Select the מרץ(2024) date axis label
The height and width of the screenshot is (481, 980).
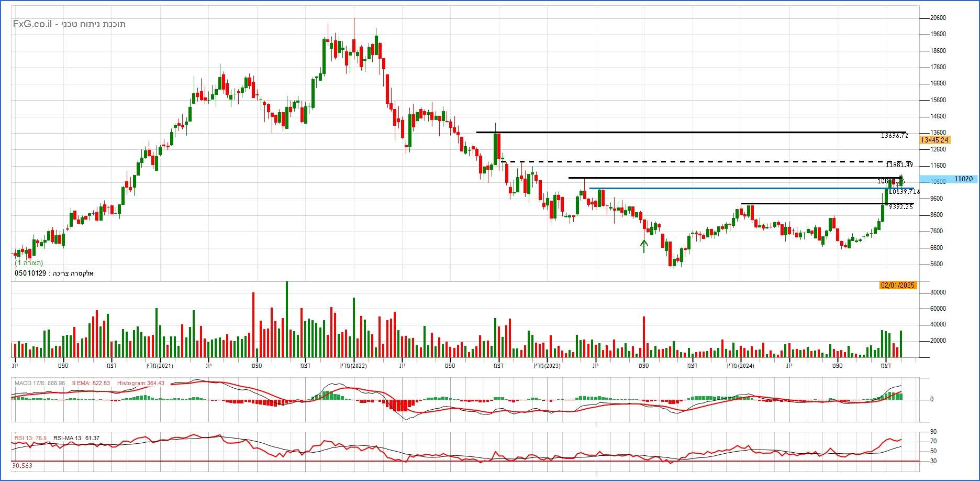click(x=741, y=366)
